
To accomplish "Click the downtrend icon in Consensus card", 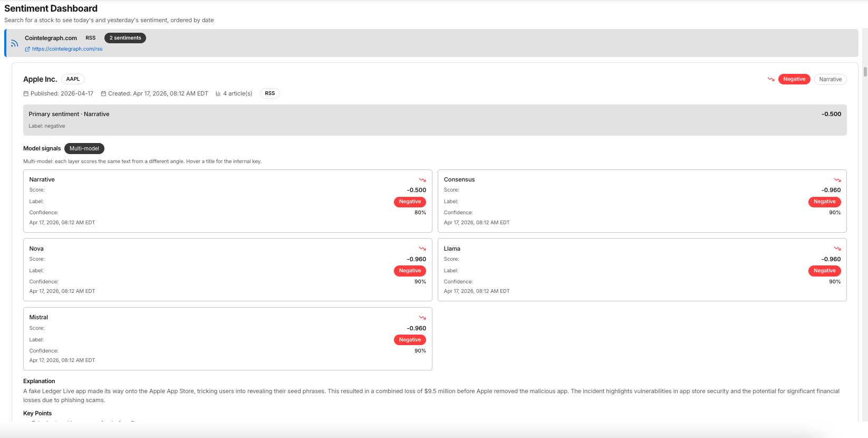I will tap(837, 180).
